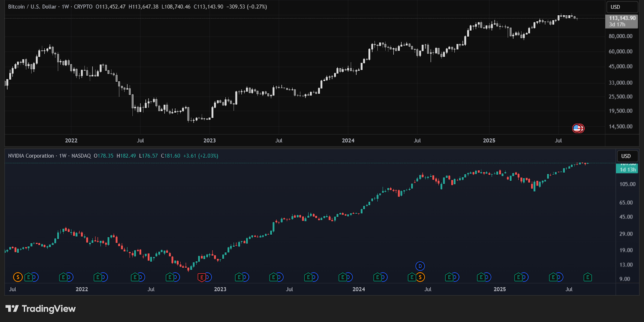The image size is (644, 322).
Task: Click the red E earnings marker
Action: tap(202, 277)
